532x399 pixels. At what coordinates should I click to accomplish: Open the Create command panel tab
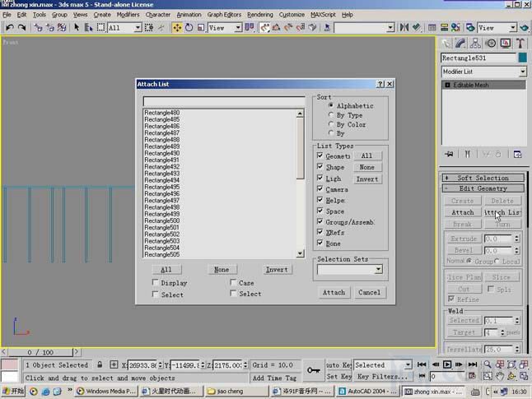coord(446,44)
